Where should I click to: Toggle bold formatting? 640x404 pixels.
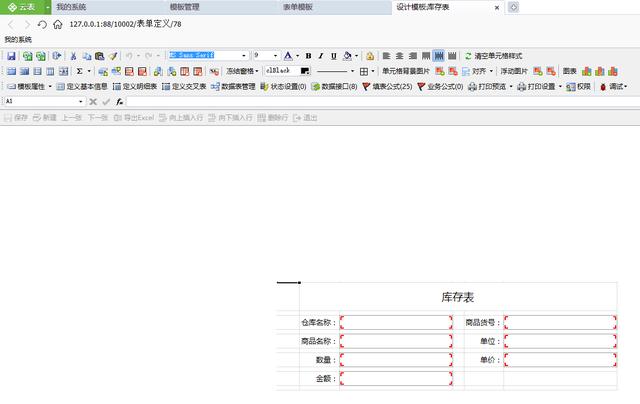[x=308, y=56]
